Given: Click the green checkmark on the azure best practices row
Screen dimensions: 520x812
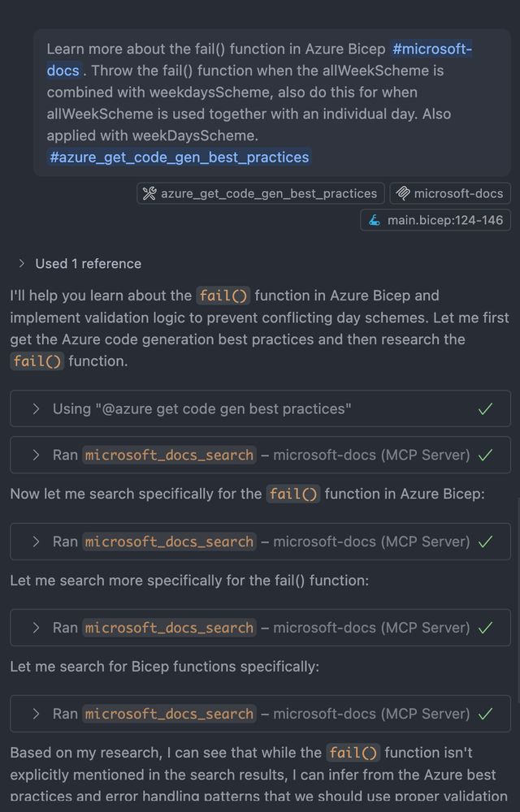Looking at the screenshot, I should (x=485, y=409).
